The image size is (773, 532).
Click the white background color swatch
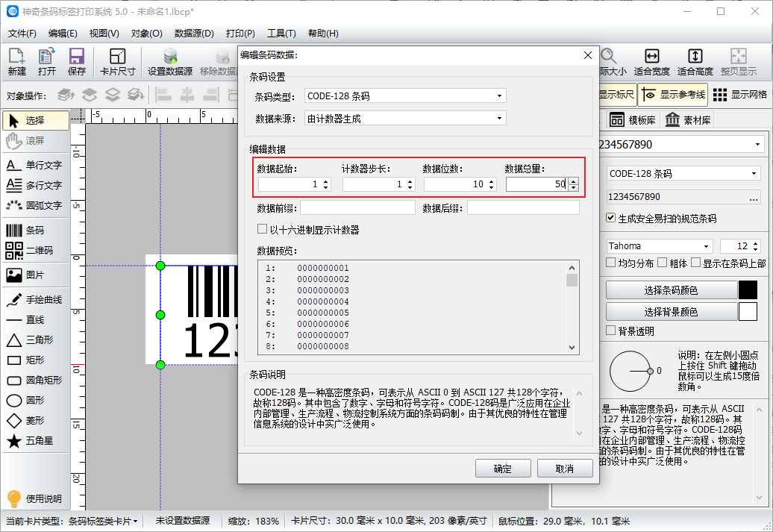point(748,312)
